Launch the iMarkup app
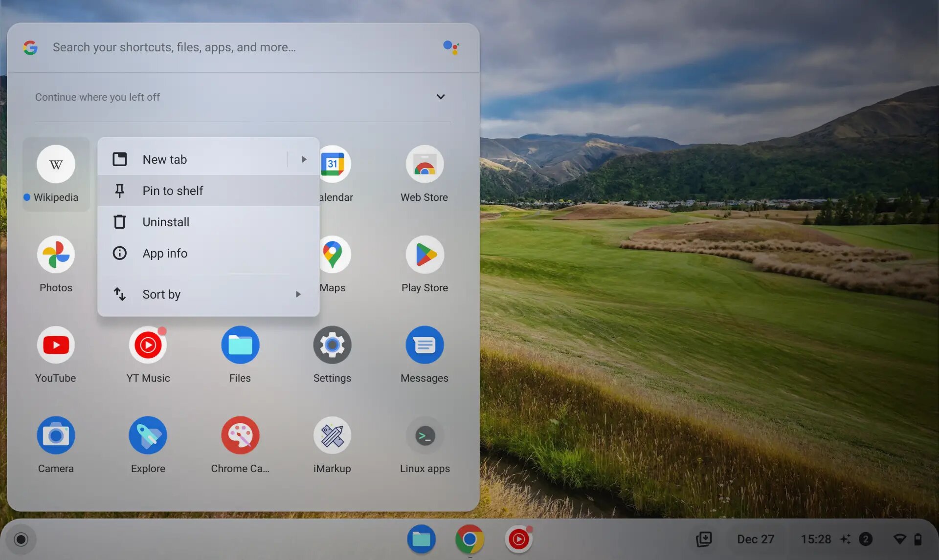 coord(332,435)
